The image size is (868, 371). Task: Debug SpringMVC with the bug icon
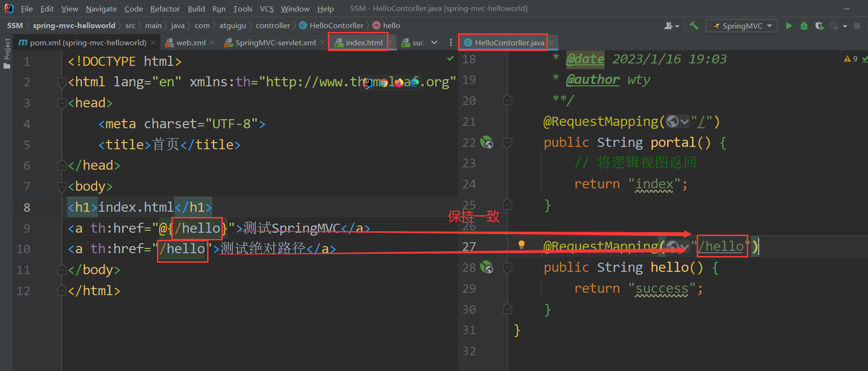(804, 26)
